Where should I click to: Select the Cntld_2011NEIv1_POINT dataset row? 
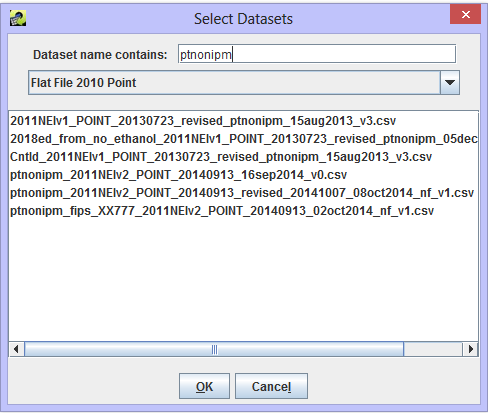pos(243,157)
